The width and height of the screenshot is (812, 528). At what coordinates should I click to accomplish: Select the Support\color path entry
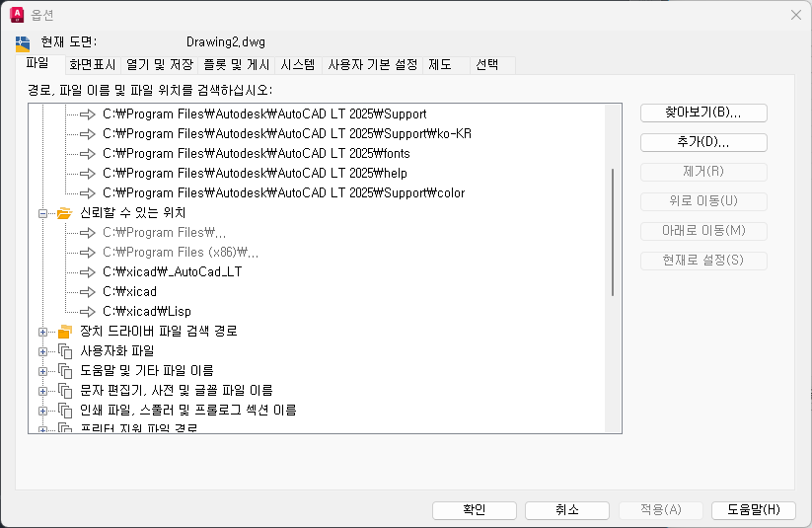[284, 193]
